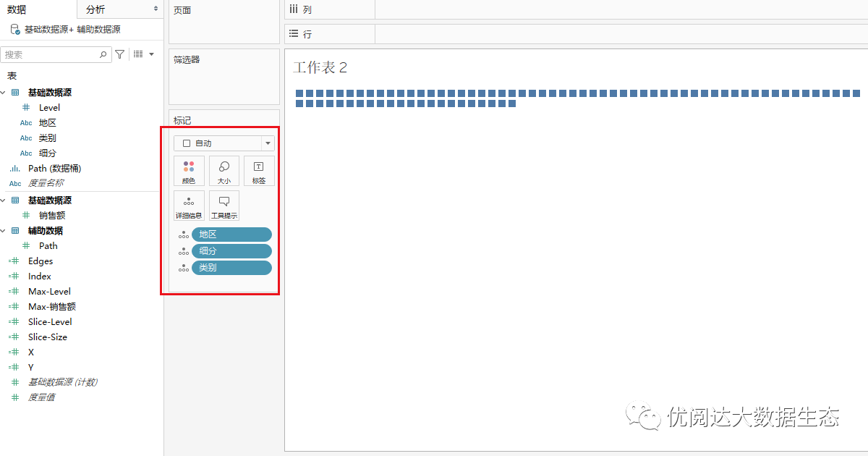The width and height of the screenshot is (868, 456).
Task: Switch to the 分析 pane tab
Action: tap(95, 9)
